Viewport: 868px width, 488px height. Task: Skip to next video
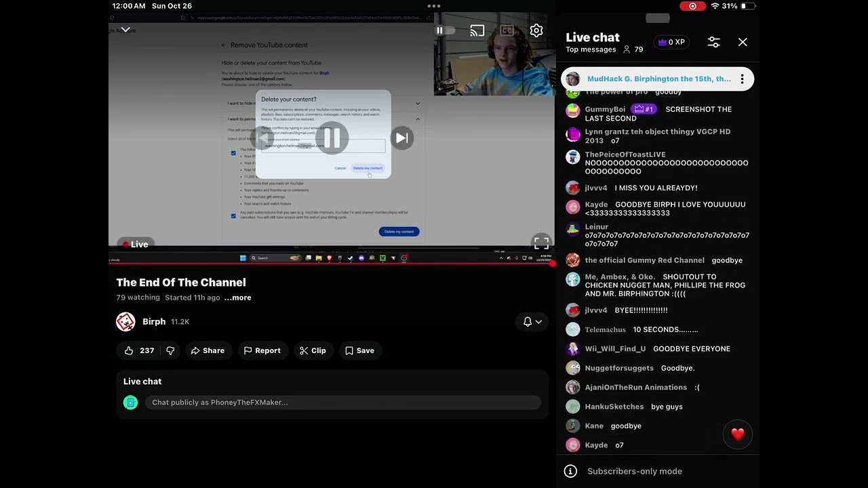coord(401,138)
